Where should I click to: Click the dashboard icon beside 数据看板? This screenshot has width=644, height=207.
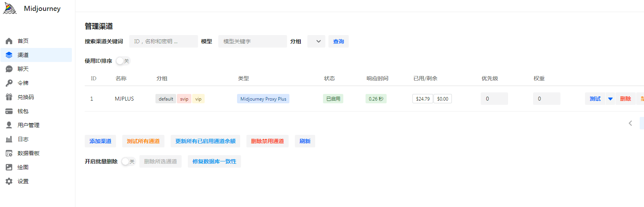[9, 153]
